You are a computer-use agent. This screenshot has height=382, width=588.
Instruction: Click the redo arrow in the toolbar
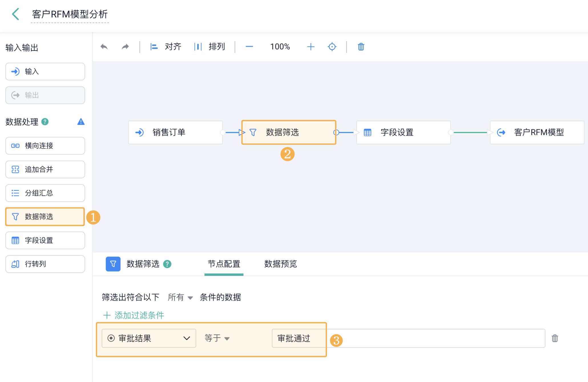(x=125, y=47)
